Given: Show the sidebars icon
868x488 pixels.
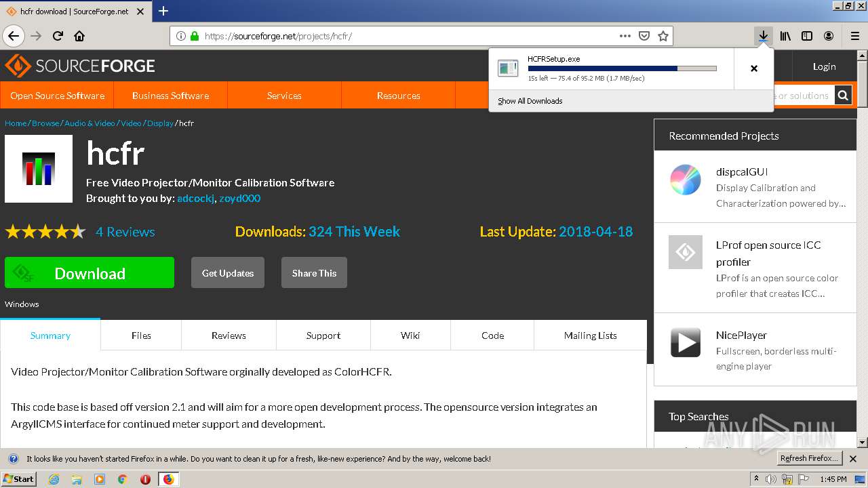Looking at the screenshot, I should click(807, 36).
